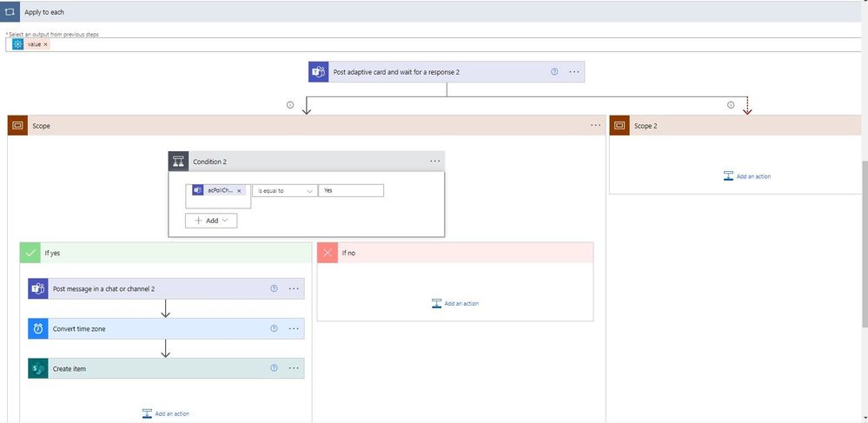Click the value dynamic content token icon
Image resolution: width=868 pixels, height=423 pixels.
click(17, 44)
